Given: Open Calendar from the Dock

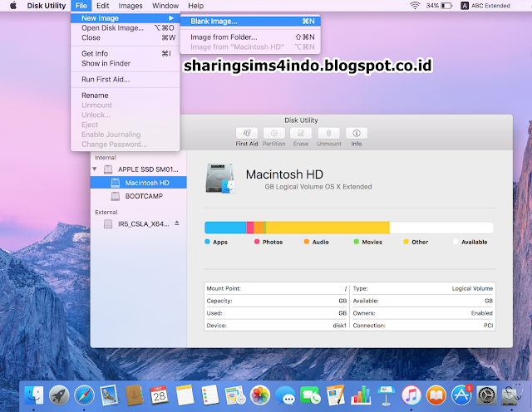Looking at the screenshot, I should pyautogui.click(x=160, y=395).
